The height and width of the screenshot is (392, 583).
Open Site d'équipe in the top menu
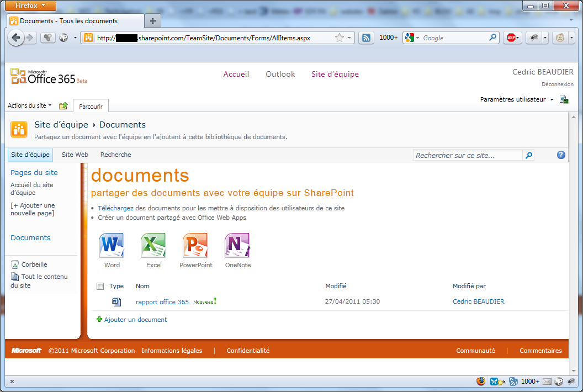click(335, 74)
